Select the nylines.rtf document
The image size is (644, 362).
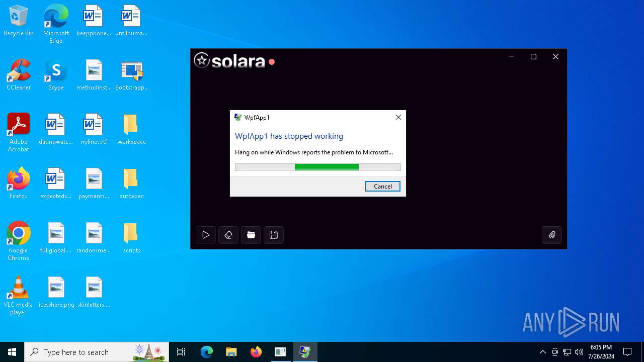click(x=94, y=130)
